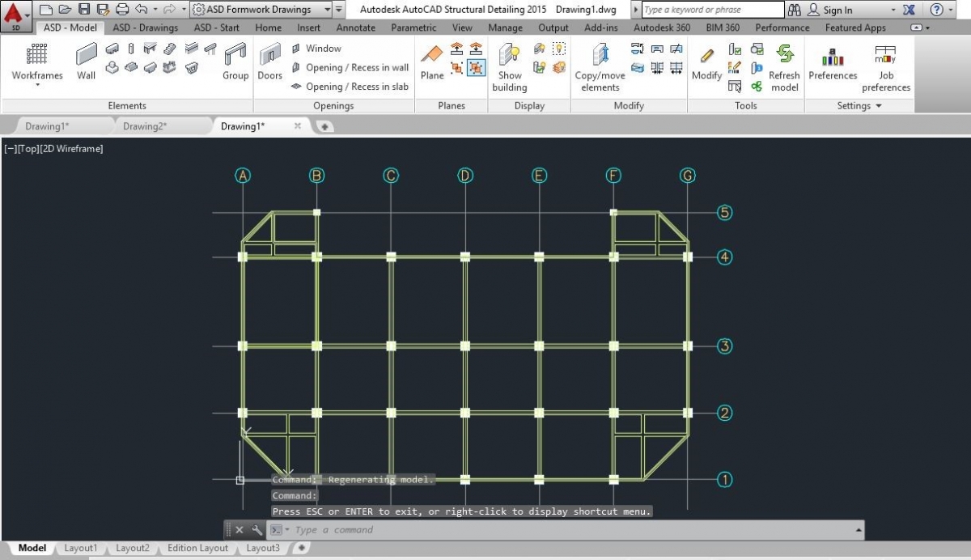Image resolution: width=971 pixels, height=560 pixels.
Task: Open the Edition Layout tab
Action: pos(197,548)
